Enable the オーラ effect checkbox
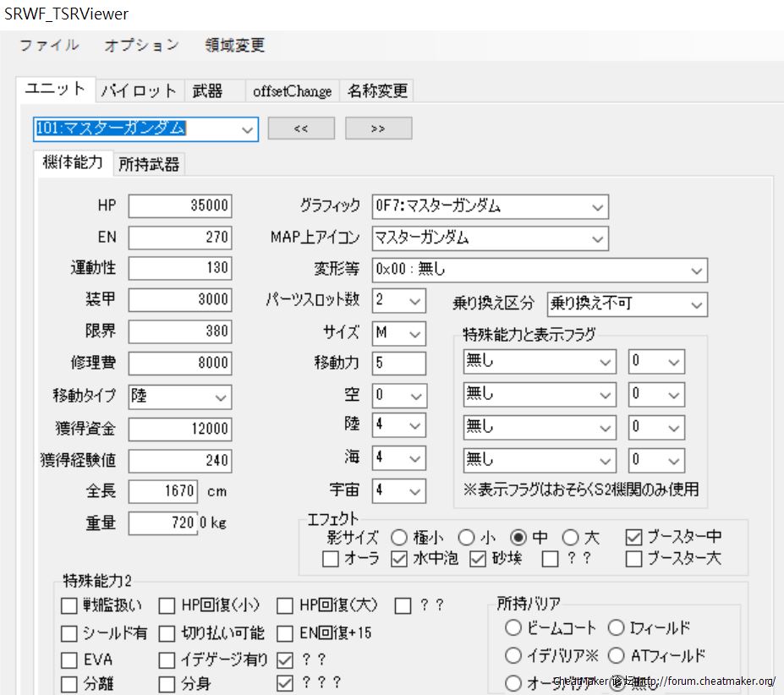Viewport: 784px width, 695px height. point(331,559)
